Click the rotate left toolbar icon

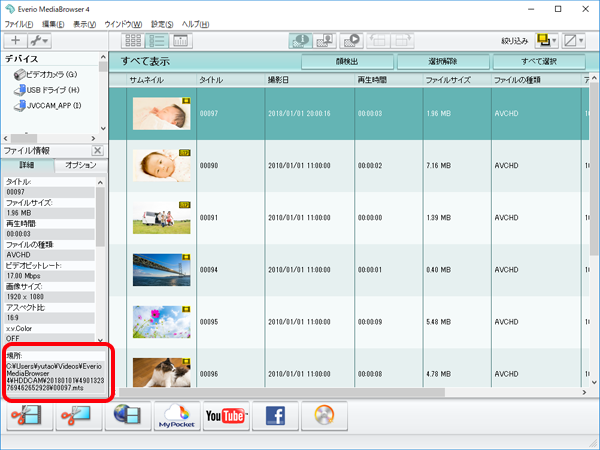pyautogui.click(x=378, y=41)
